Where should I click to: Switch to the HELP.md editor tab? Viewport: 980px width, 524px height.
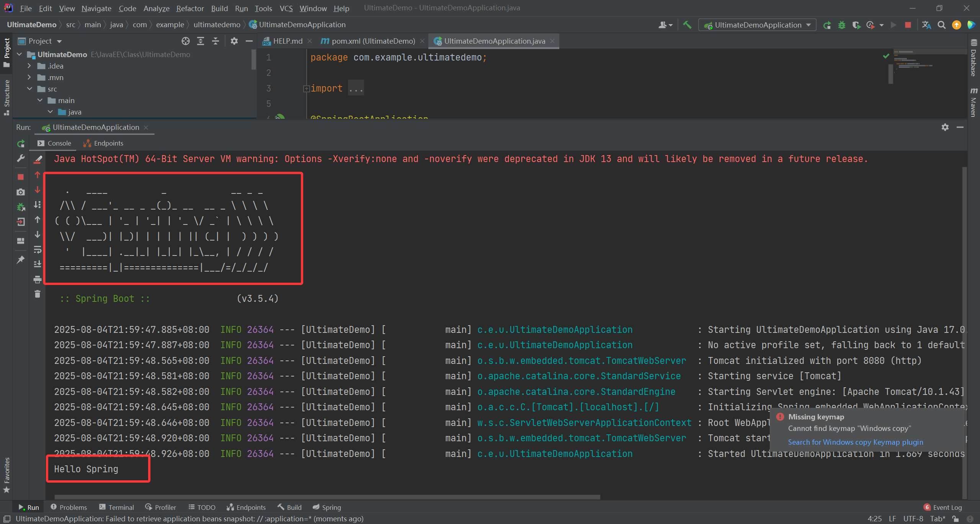pyautogui.click(x=287, y=41)
